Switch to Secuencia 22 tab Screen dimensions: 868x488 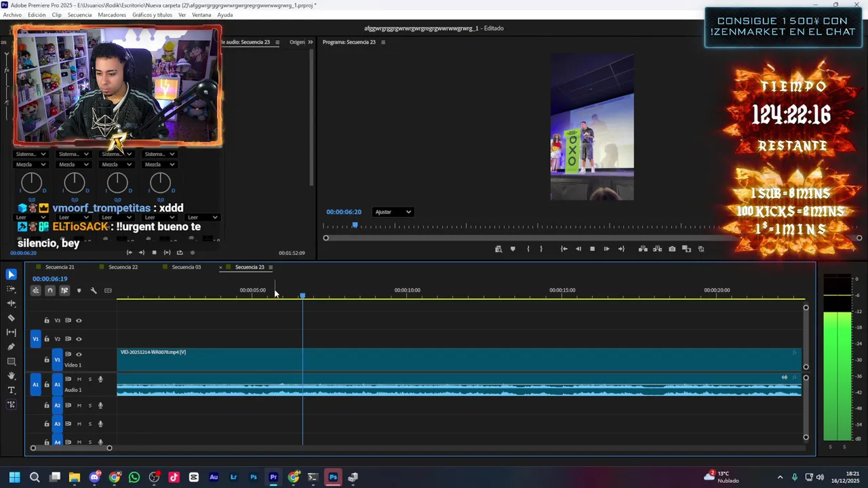(x=123, y=267)
